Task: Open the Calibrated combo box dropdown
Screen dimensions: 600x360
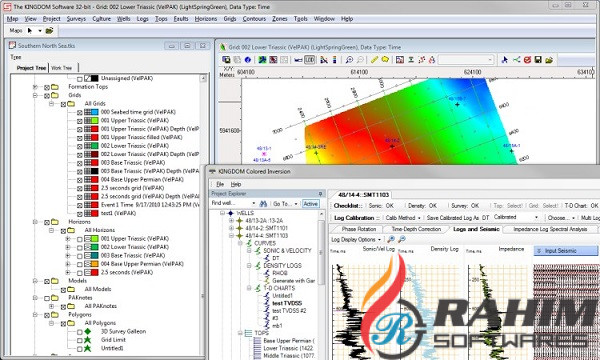Action: 536,217
